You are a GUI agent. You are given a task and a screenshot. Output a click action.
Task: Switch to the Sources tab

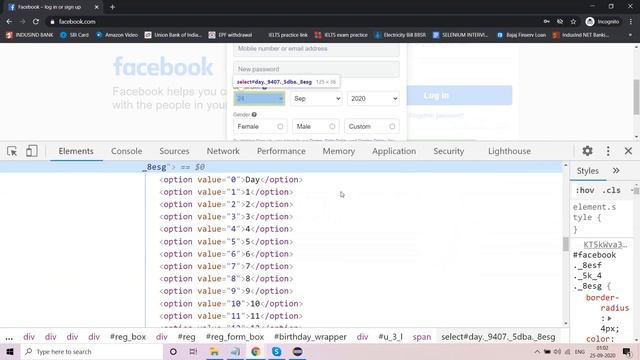pyautogui.click(x=174, y=151)
